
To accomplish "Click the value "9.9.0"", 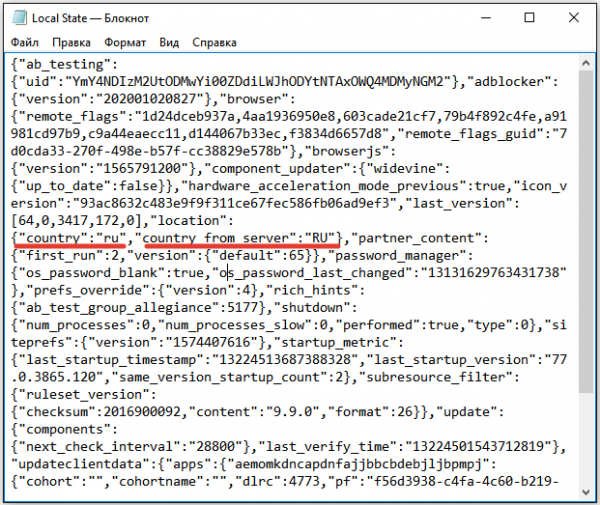I will tap(293, 412).
